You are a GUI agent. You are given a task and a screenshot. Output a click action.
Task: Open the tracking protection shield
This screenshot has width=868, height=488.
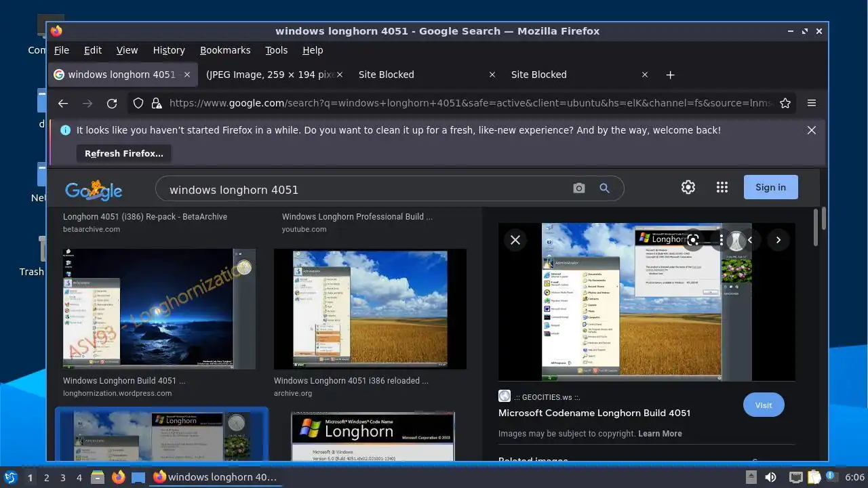[x=138, y=103]
